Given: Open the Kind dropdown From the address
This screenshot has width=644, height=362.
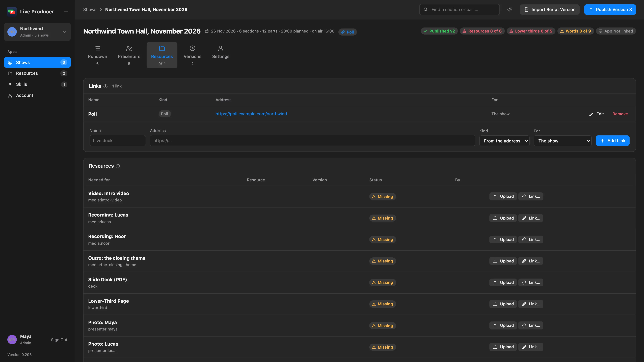Looking at the screenshot, I should click(504, 141).
